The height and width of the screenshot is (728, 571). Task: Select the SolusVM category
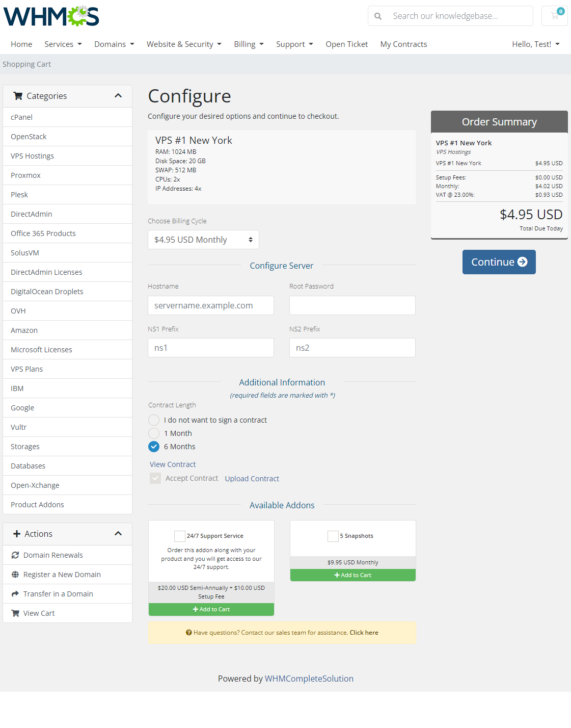pyautogui.click(x=67, y=253)
